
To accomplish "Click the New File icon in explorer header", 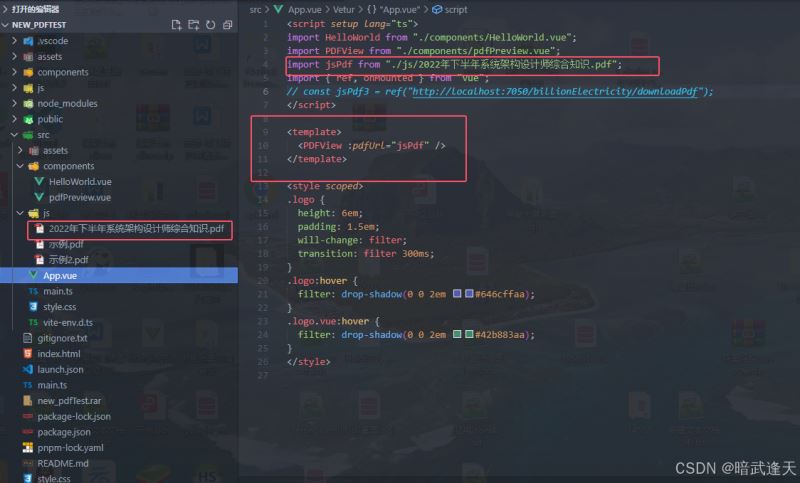I will [x=177, y=25].
